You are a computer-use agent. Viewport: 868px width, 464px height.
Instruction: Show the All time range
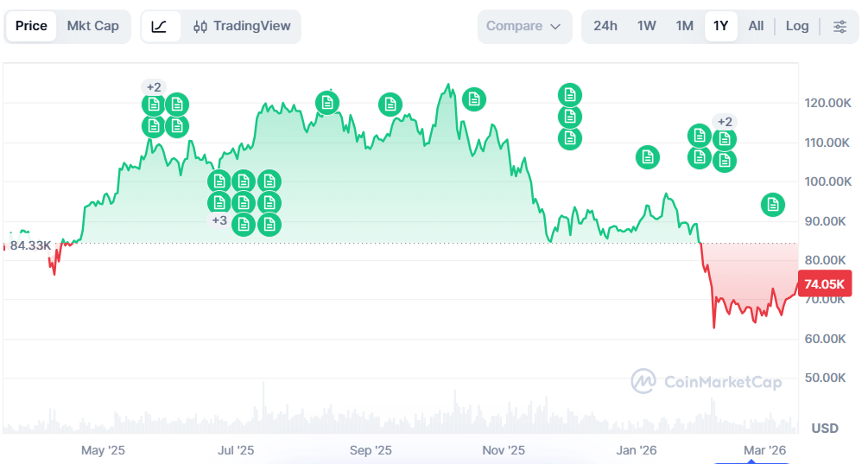[x=756, y=26]
